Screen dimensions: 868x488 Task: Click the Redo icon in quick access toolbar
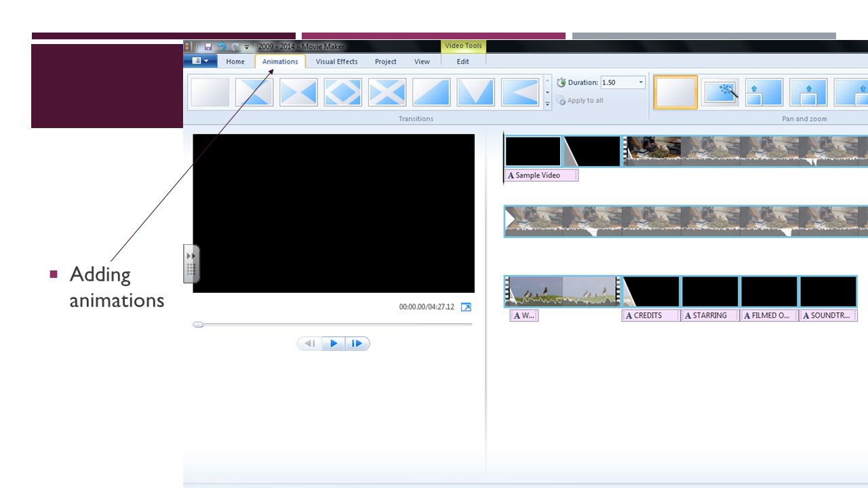pyautogui.click(x=235, y=47)
